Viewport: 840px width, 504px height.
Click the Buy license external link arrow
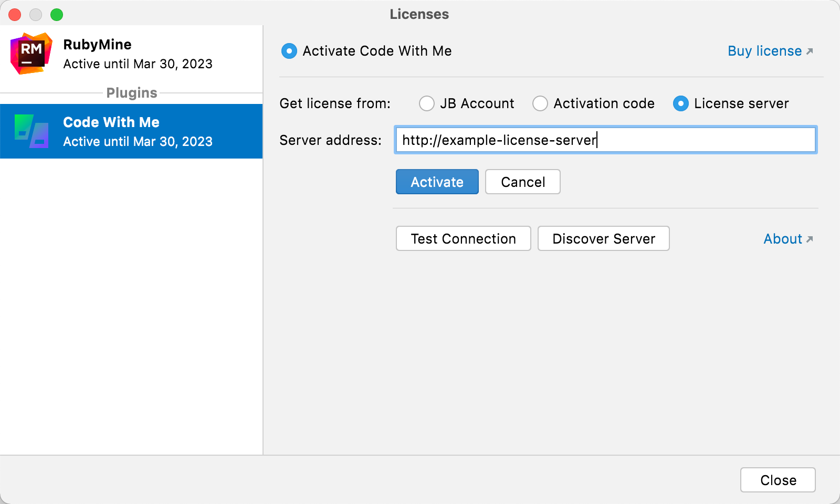[809, 50]
